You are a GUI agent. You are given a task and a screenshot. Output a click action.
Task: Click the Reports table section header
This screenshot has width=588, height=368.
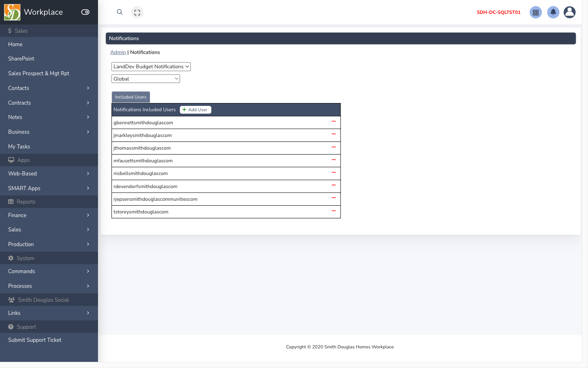tap(49, 202)
